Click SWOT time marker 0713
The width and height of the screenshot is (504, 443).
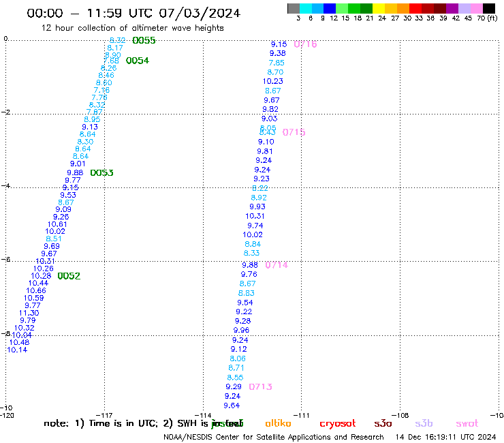point(260,386)
